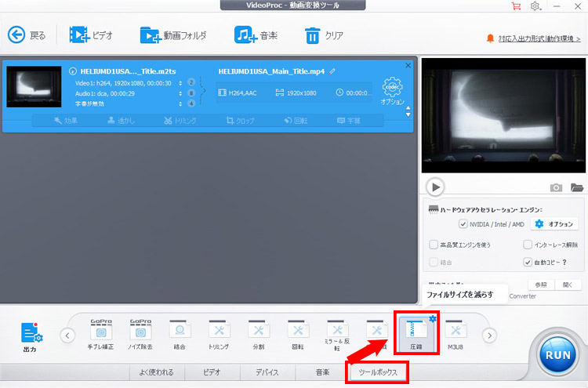Click the preview video area

click(503, 115)
